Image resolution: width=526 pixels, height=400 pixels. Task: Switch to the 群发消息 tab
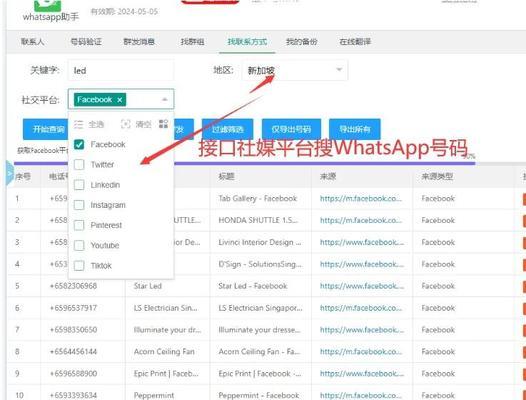[x=139, y=42]
